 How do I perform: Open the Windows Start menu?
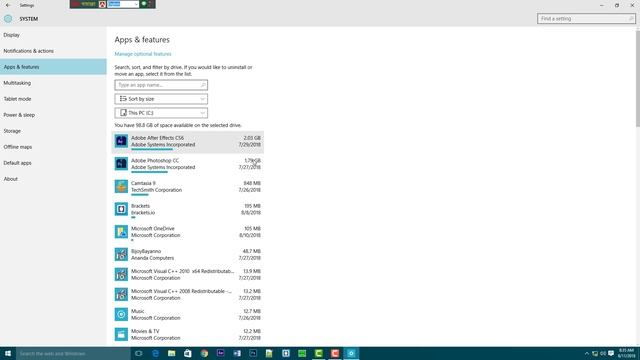[8, 353]
